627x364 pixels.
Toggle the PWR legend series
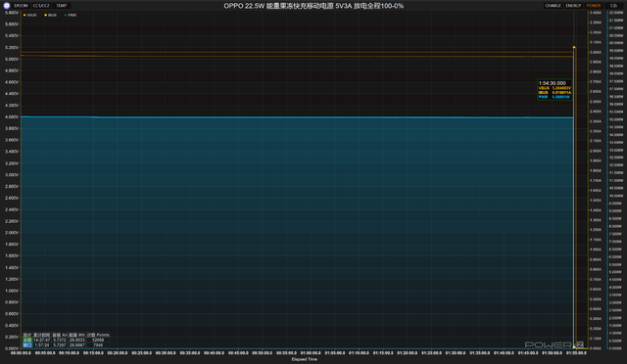tap(71, 16)
